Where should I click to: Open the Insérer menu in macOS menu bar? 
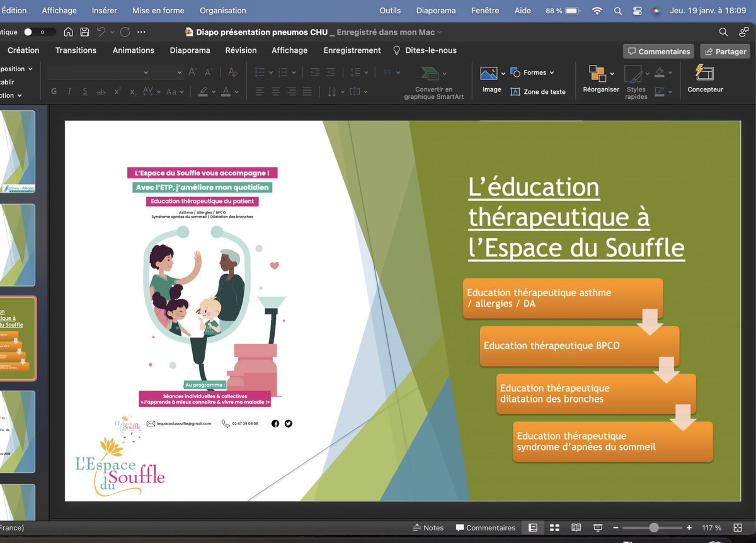[105, 11]
